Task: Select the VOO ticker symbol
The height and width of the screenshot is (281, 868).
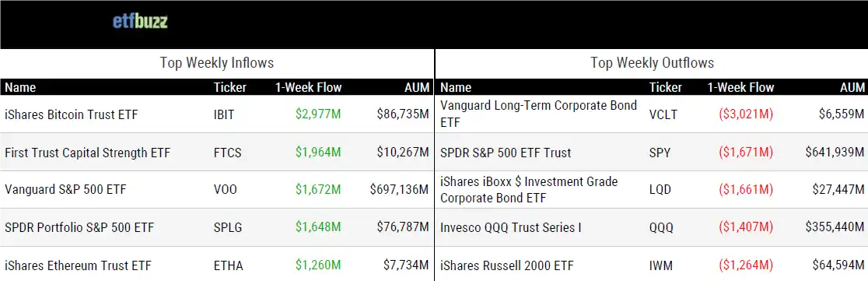Action: click(x=226, y=190)
